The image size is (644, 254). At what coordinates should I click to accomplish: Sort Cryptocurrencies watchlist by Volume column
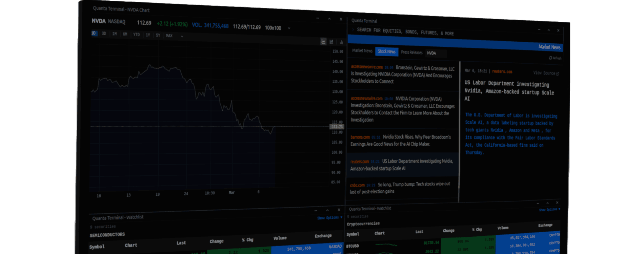pos(503,228)
